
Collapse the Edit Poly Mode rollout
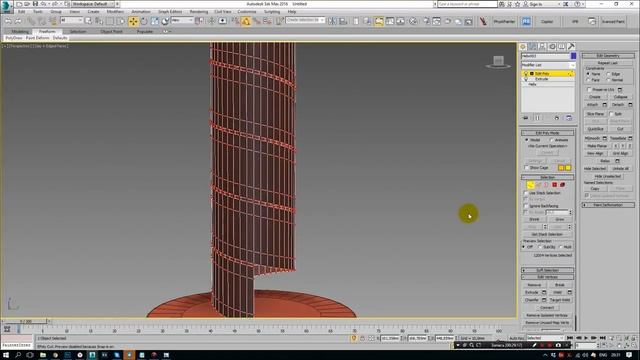tap(547, 133)
